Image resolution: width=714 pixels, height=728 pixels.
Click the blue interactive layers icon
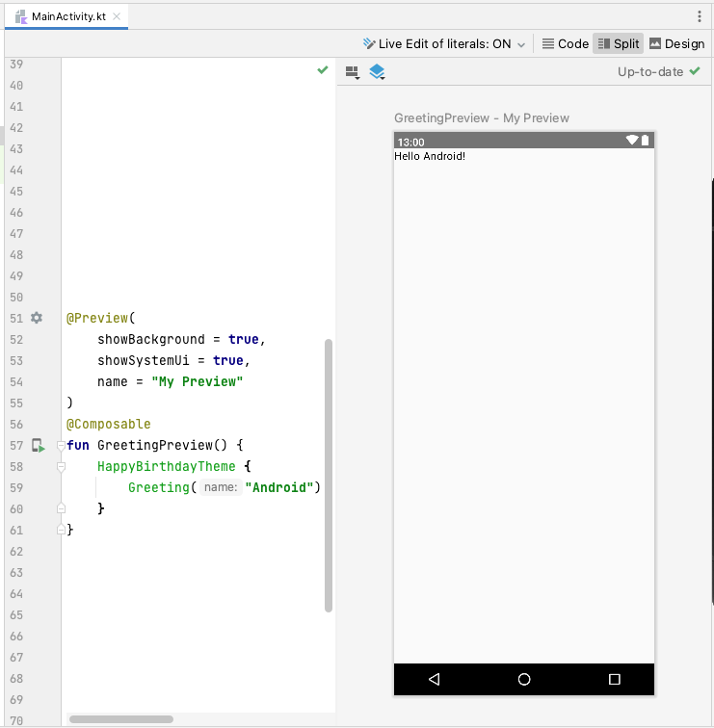pyautogui.click(x=377, y=72)
